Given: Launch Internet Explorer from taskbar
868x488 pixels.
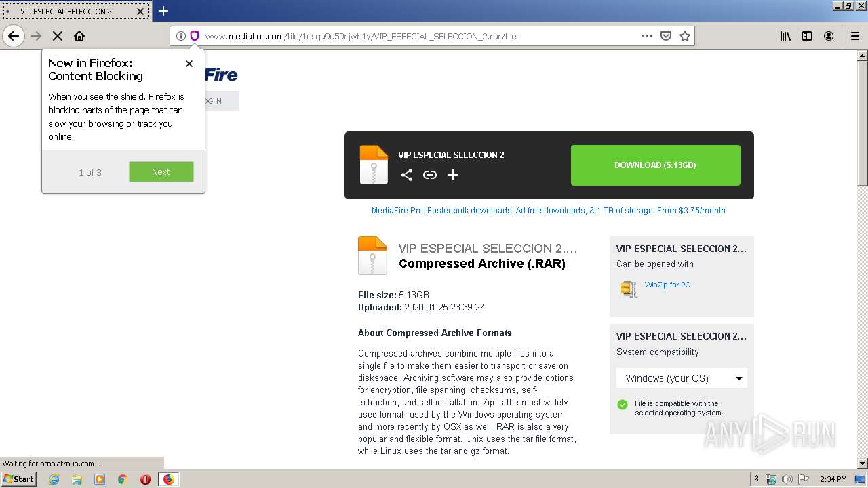Looking at the screenshot, I should coord(54,479).
